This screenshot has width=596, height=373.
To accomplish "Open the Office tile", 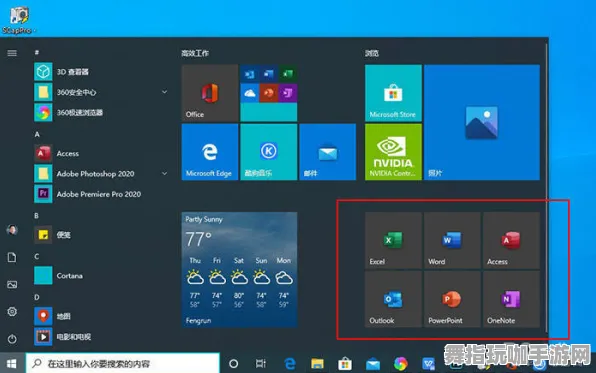I will [x=210, y=93].
